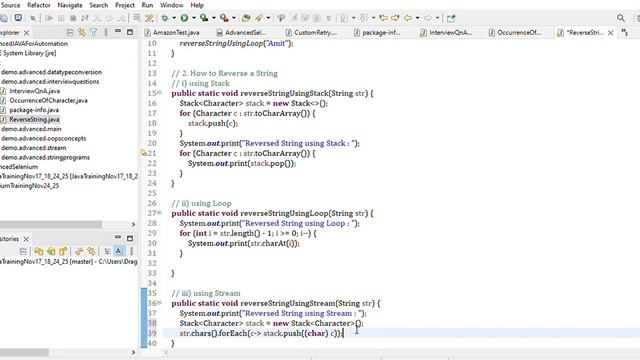The width and height of the screenshot is (640, 360).
Task: Click Add existing Git repository icon
Action: 39,251
